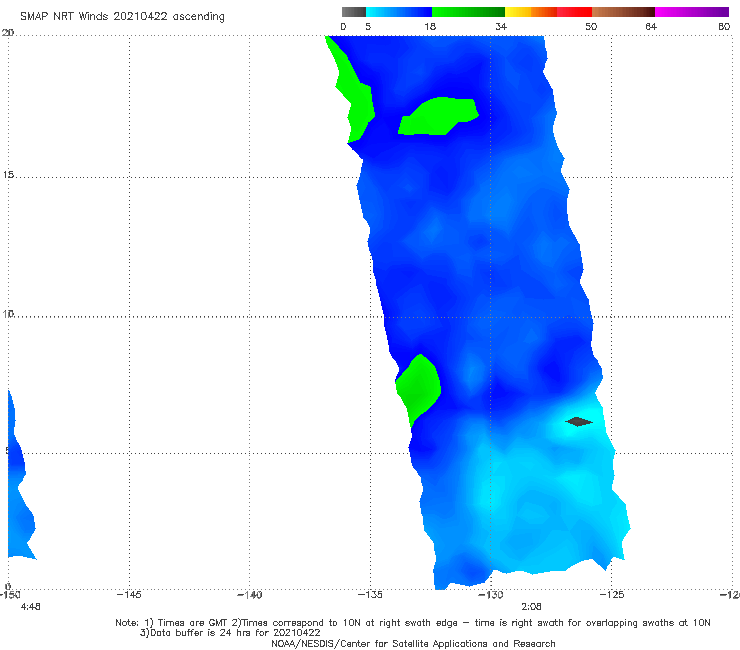Click the longitude label '-130'
Screen dimensions: 740x650
[x=490, y=595]
